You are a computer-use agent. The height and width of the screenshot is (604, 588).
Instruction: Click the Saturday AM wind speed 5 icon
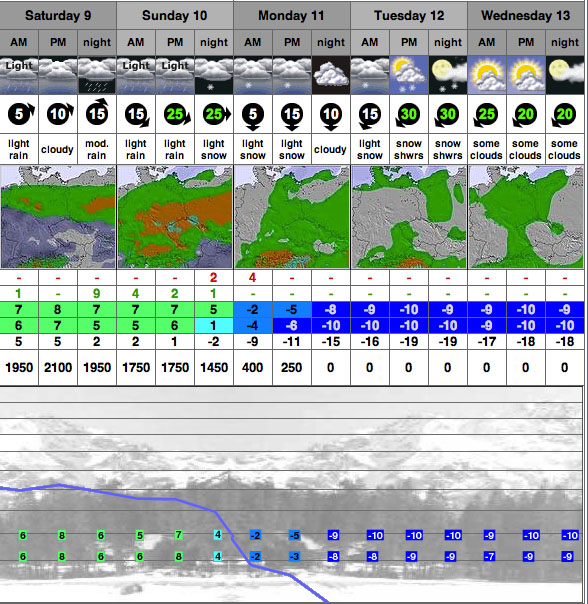click(21, 114)
